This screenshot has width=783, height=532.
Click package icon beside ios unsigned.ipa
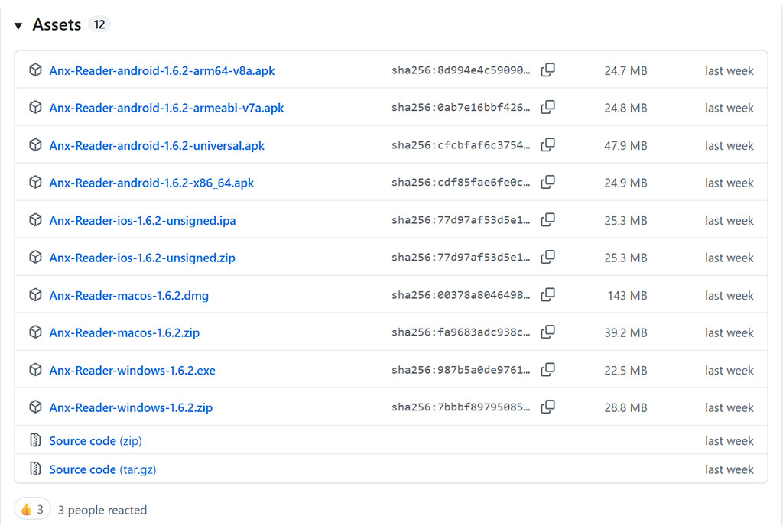click(x=35, y=219)
